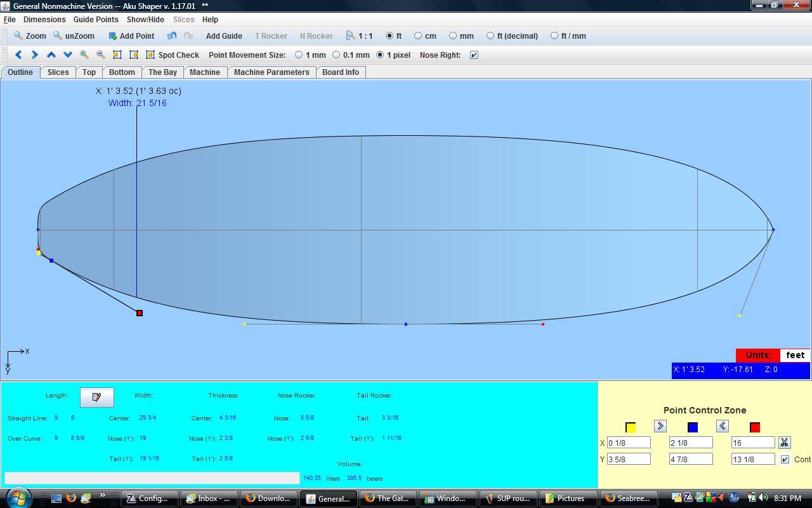Viewport: 812px width, 508px height.
Task: Toggle the Cont checkbox
Action: pyautogui.click(x=785, y=459)
